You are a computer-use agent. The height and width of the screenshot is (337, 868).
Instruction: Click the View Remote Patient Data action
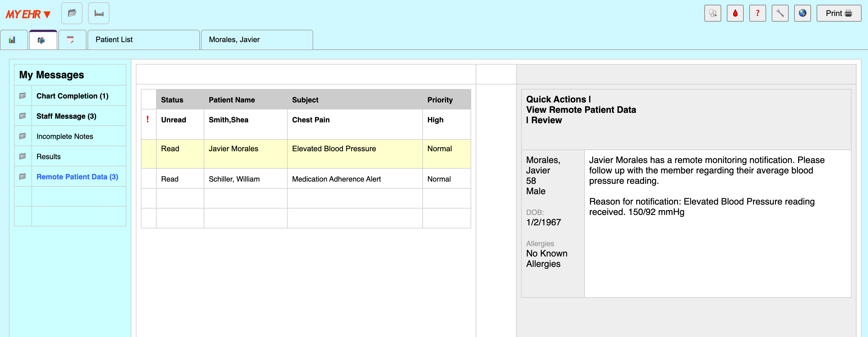click(581, 110)
